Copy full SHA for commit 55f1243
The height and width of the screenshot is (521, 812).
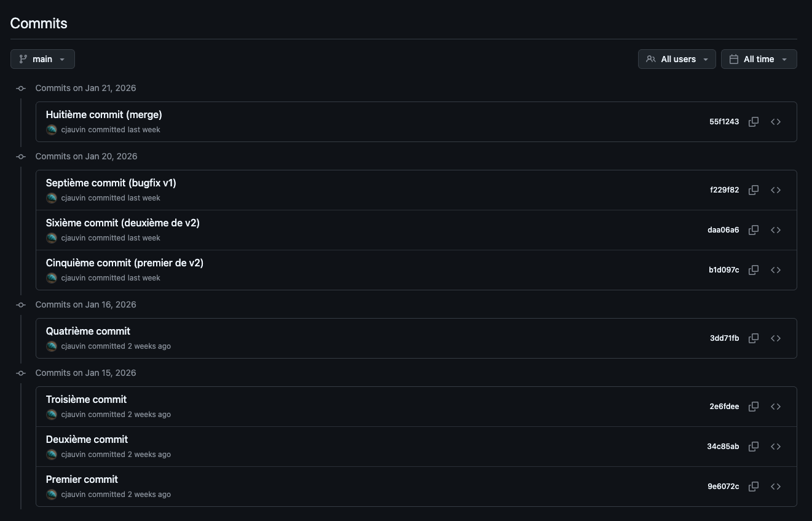point(753,122)
